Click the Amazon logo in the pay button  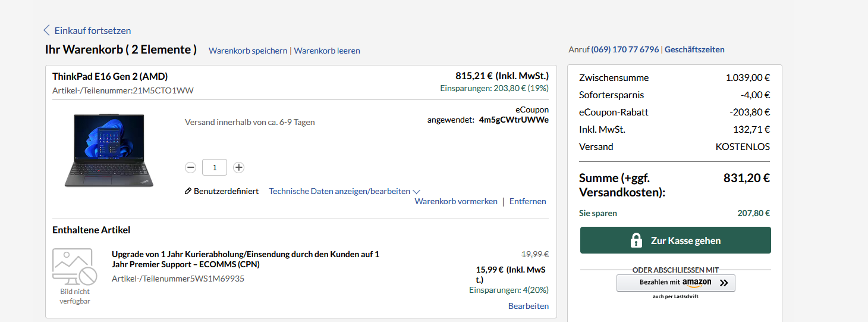(697, 283)
